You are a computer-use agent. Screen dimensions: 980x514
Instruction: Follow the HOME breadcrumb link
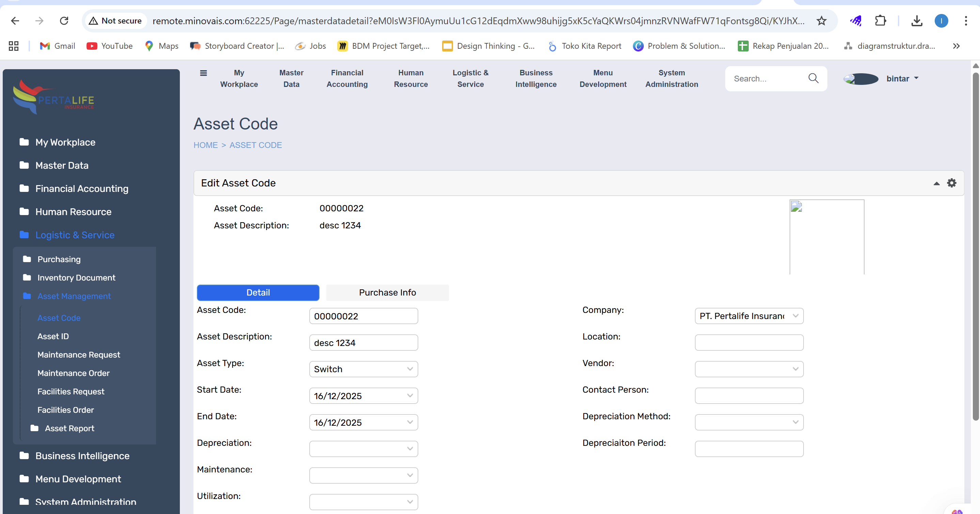(x=205, y=145)
